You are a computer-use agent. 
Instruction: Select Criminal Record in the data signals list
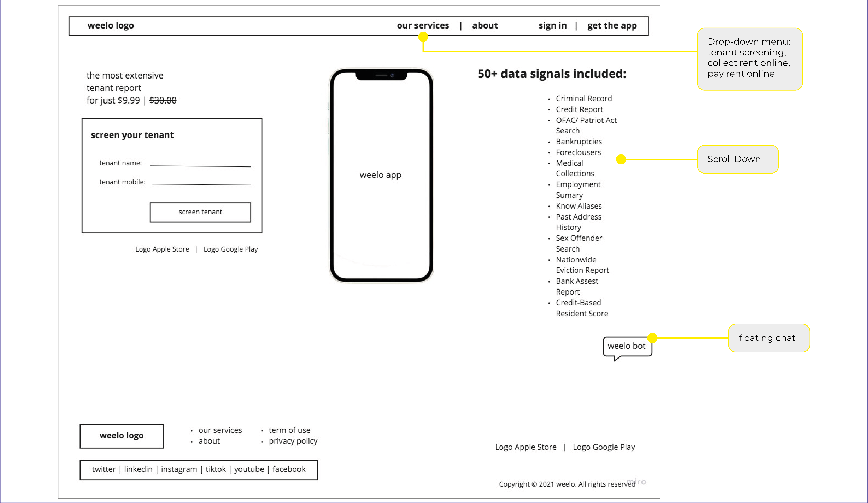tap(584, 99)
